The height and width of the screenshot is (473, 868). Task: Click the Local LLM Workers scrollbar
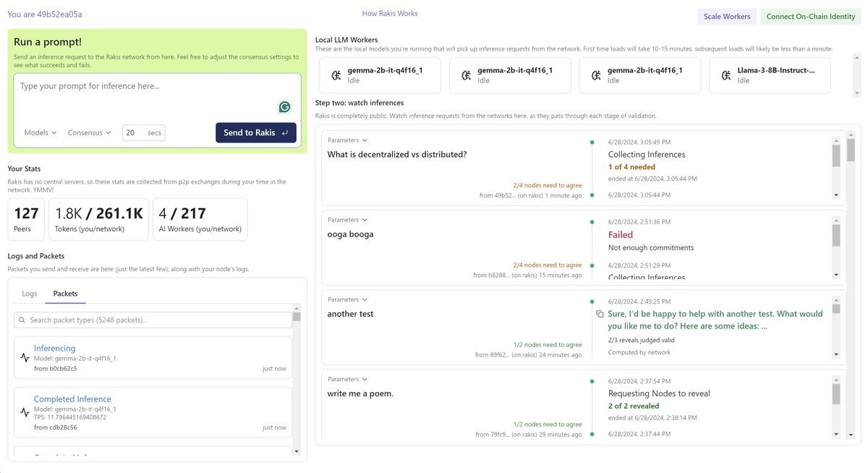(x=857, y=76)
